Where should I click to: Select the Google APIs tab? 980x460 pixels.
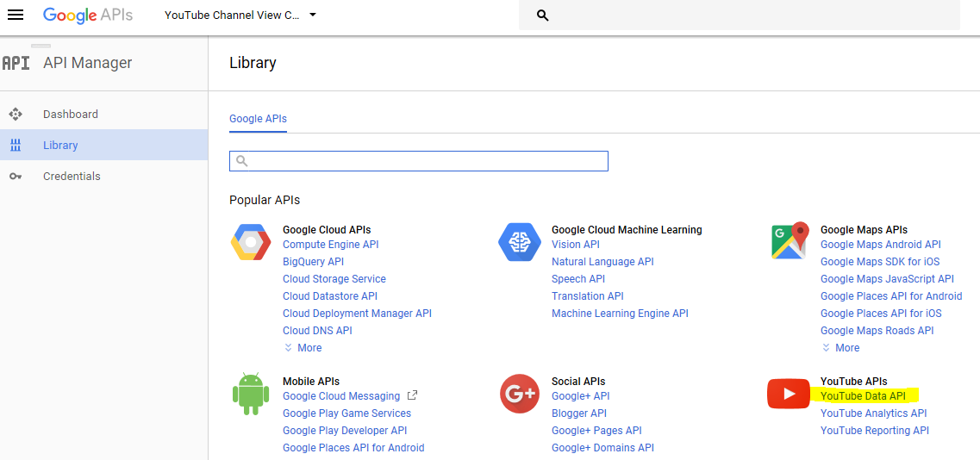258,119
